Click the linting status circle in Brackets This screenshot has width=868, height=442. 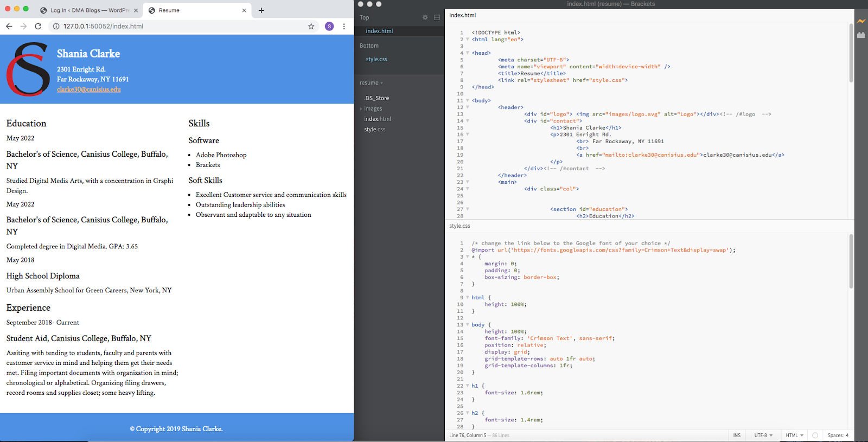tap(815, 435)
